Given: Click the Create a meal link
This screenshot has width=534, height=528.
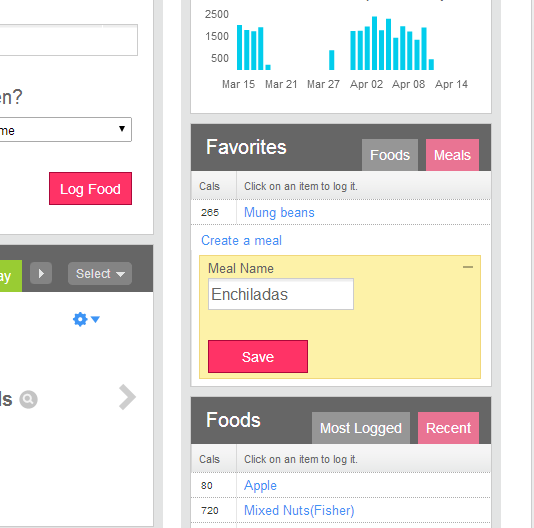Looking at the screenshot, I should (241, 240).
